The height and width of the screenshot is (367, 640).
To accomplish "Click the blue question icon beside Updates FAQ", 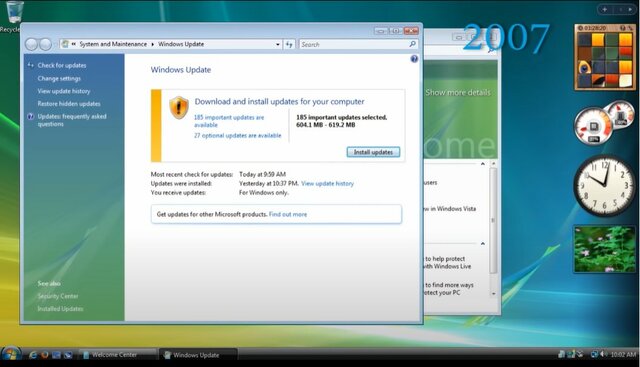I will (30, 117).
